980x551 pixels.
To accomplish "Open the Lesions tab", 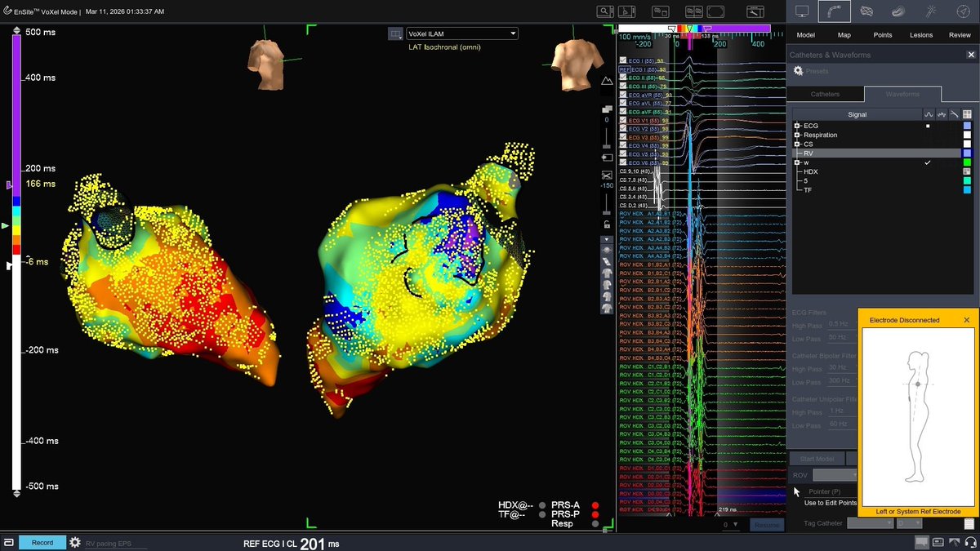I will pyautogui.click(x=920, y=35).
